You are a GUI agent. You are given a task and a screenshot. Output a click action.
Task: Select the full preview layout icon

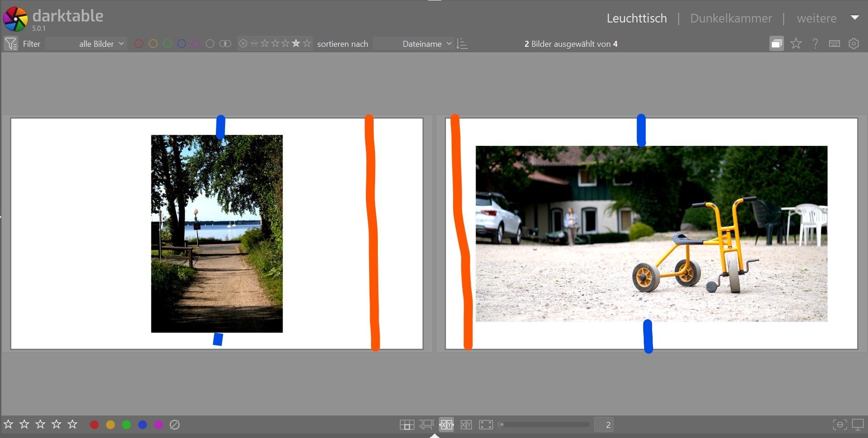[x=486, y=425]
